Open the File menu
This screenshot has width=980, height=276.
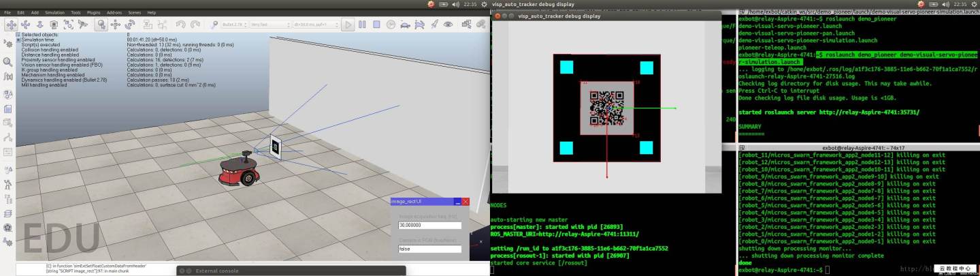7,12
